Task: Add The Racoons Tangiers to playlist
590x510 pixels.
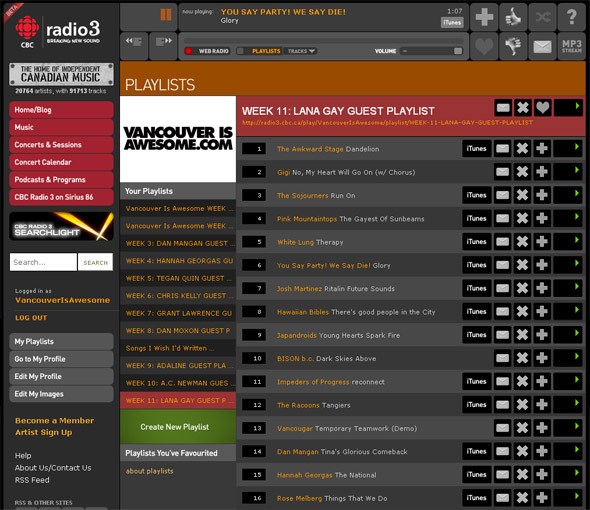Action: pos(541,405)
